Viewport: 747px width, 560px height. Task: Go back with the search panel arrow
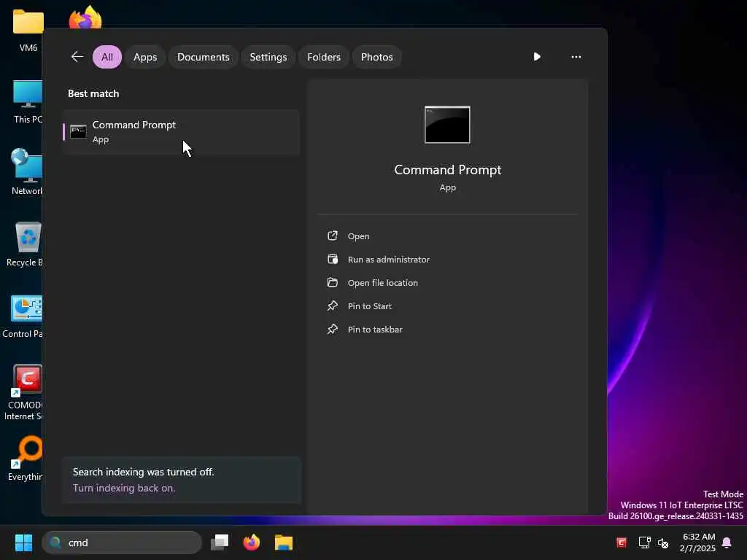click(77, 57)
